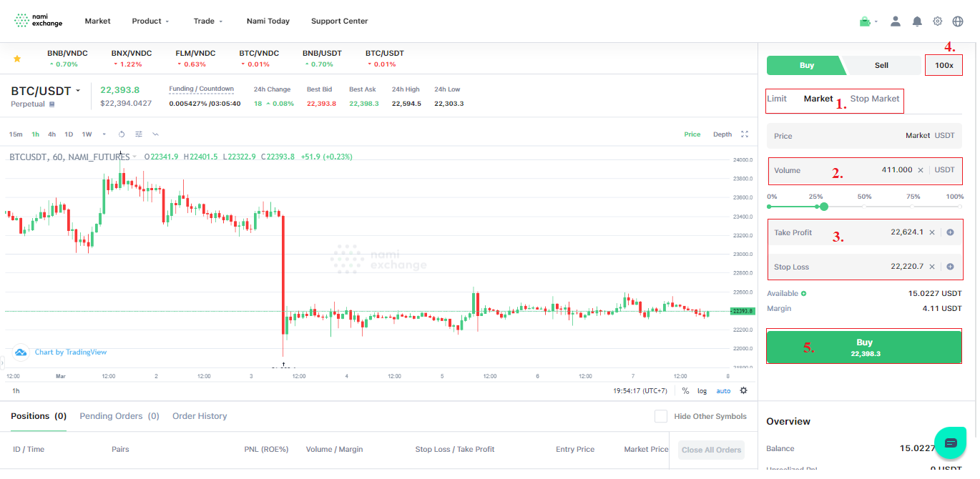
Task: Set the 15m chart timeframe
Action: (x=16, y=134)
